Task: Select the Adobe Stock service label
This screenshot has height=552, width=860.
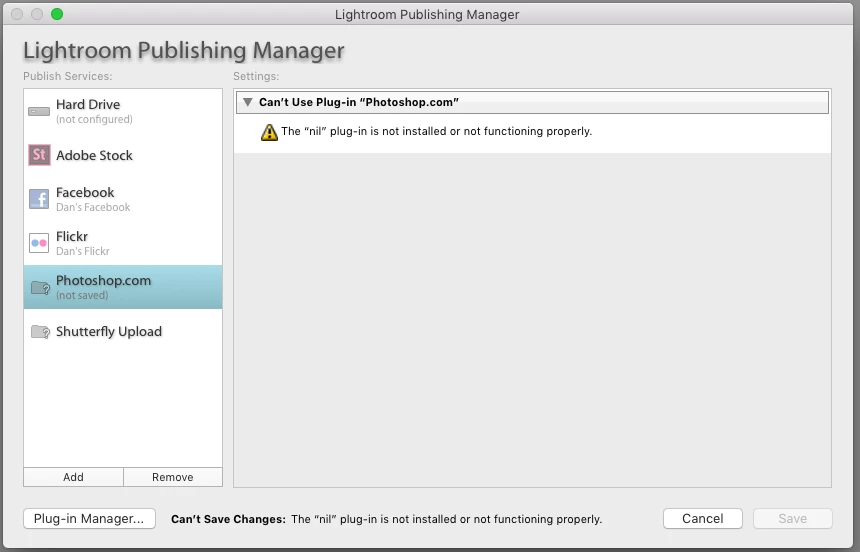Action: pyautogui.click(x=94, y=155)
